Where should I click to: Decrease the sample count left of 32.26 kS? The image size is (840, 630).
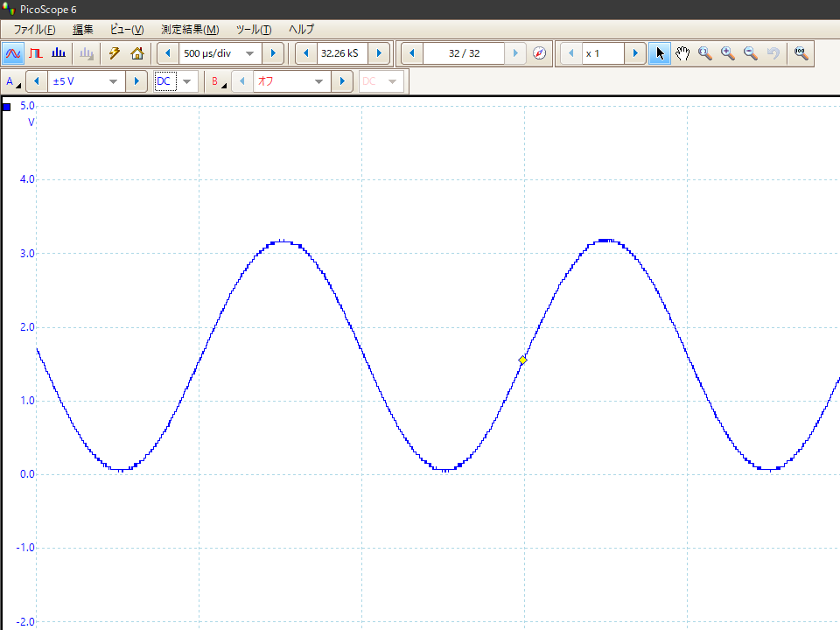point(306,53)
